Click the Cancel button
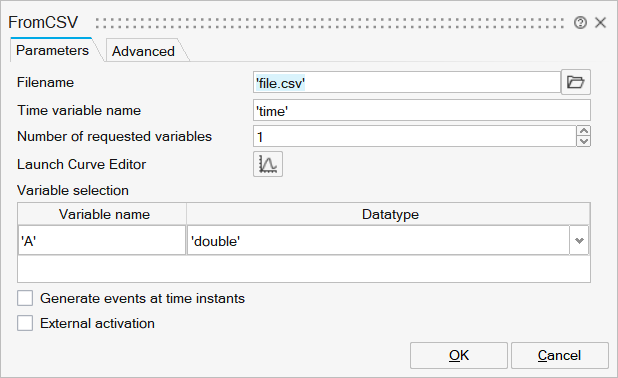 click(x=560, y=356)
